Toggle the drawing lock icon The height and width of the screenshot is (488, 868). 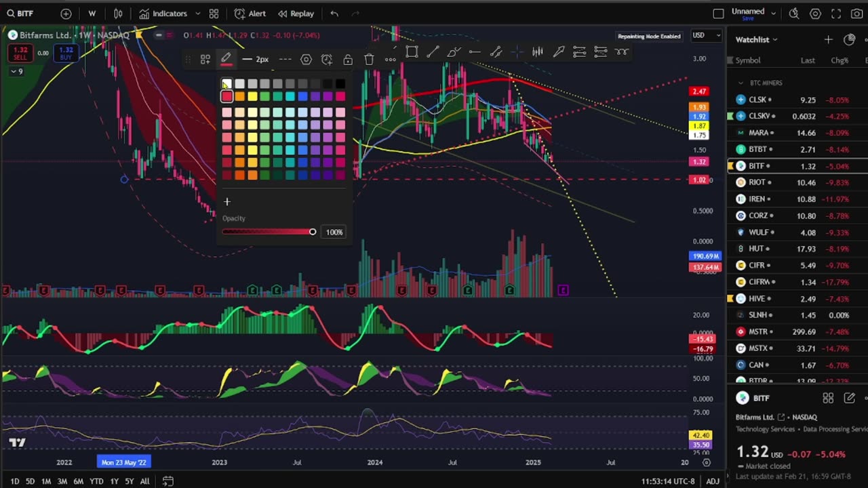pyautogui.click(x=348, y=60)
